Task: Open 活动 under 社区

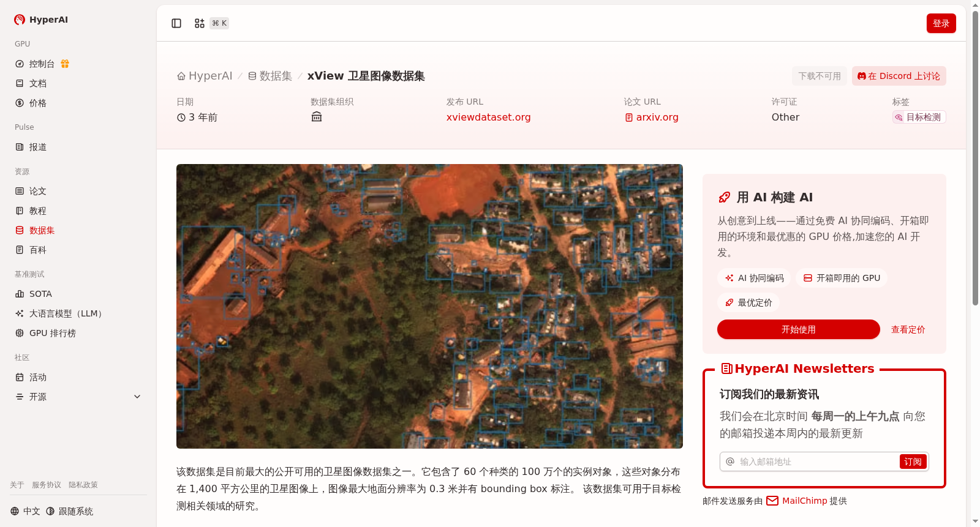Action: tap(38, 377)
